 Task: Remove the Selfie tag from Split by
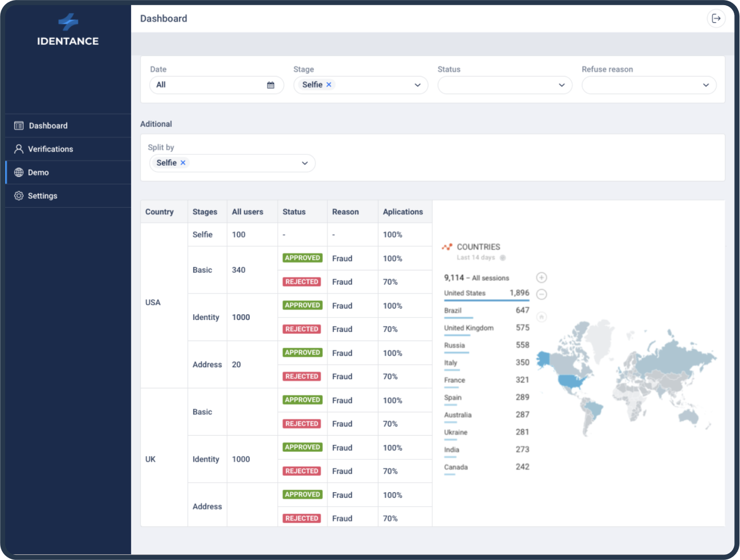pos(183,163)
